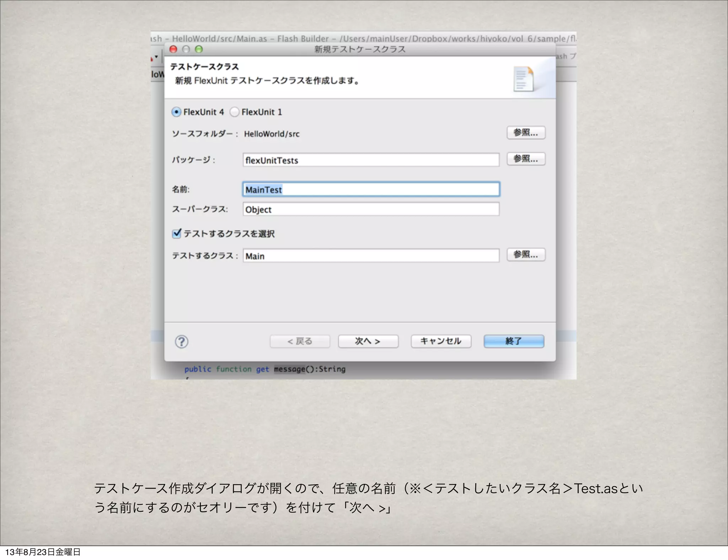Click the Object superclass input field
The width and height of the screenshot is (728, 560).
(371, 209)
